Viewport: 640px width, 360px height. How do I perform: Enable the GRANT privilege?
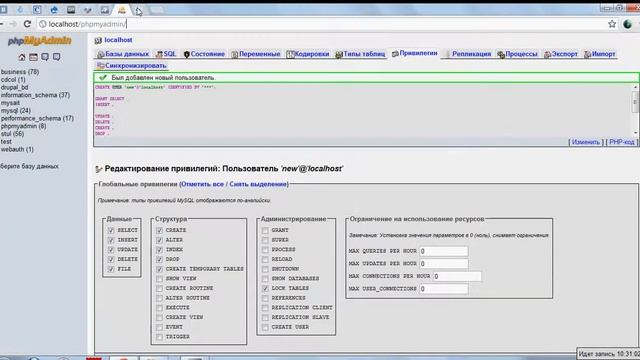pos(265,231)
